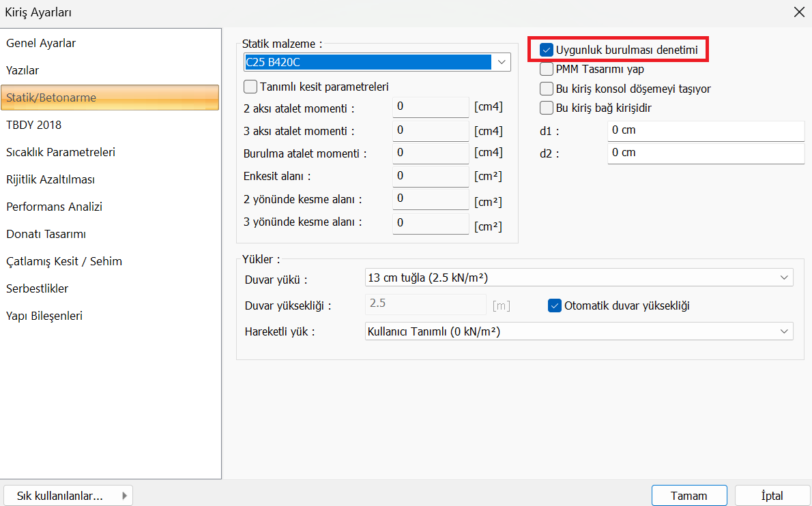Check Bu kiriş konsol döşemeyi taşıyor
Screen dimensions: 812x506
pyautogui.click(x=547, y=89)
